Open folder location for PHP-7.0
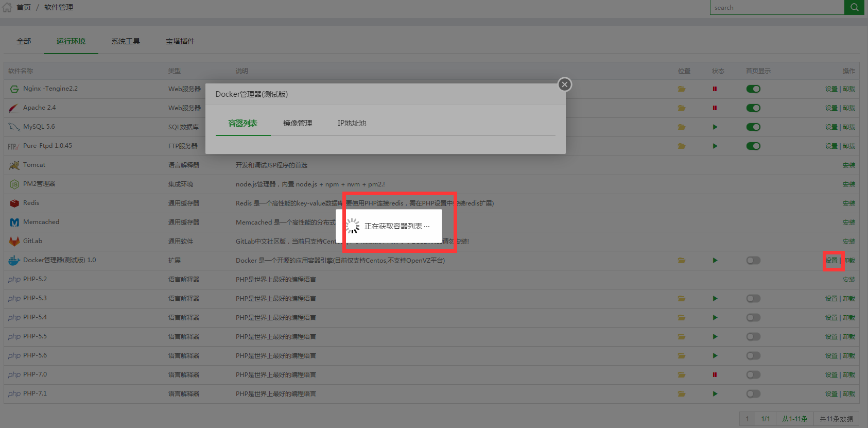868x428 pixels. (682, 375)
